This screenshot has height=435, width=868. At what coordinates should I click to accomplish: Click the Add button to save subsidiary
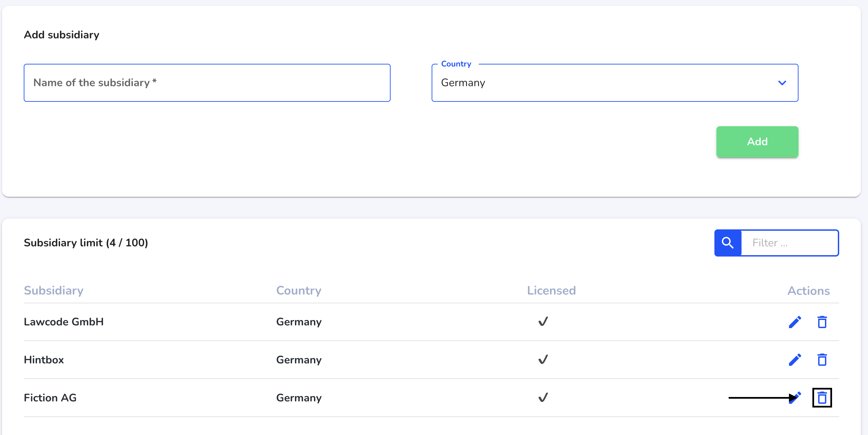coord(758,141)
